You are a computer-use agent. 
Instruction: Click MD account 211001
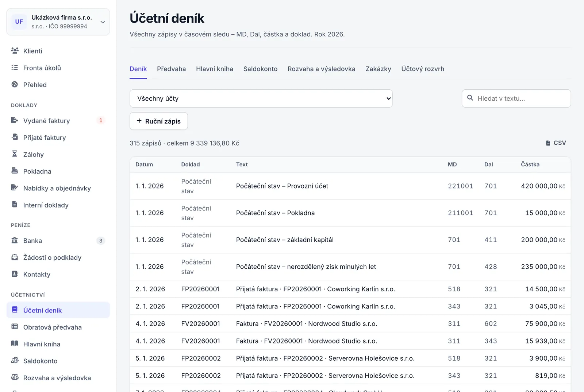[x=460, y=213]
